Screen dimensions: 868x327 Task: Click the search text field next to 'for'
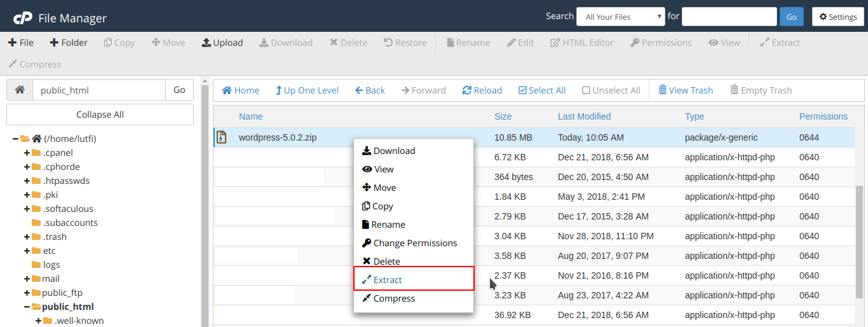(729, 17)
